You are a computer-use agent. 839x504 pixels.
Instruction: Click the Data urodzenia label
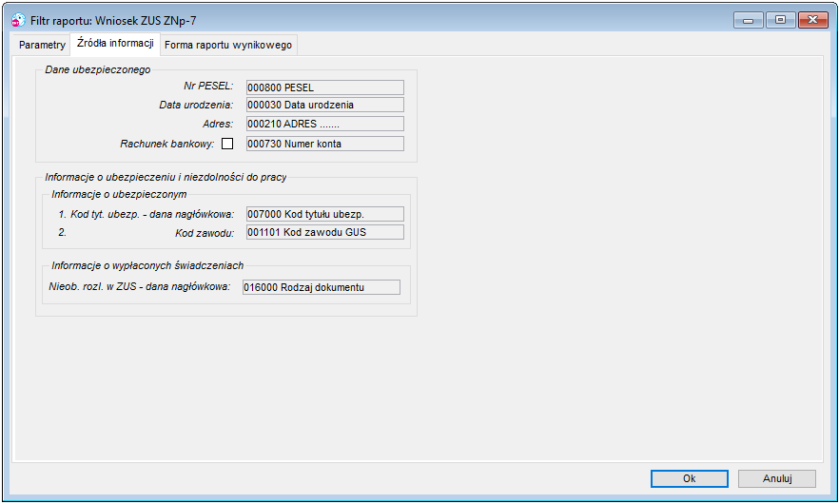click(196, 105)
